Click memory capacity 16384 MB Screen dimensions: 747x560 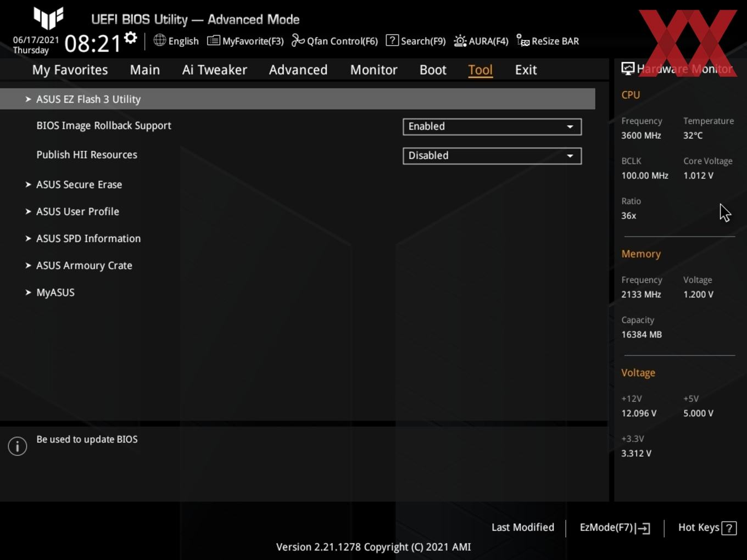click(642, 334)
